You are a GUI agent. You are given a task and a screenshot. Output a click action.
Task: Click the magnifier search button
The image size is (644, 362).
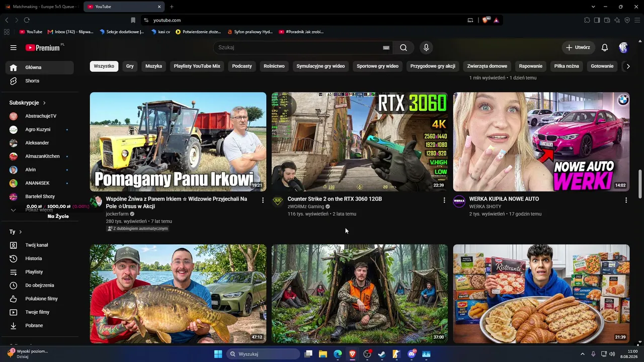click(404, 48)
